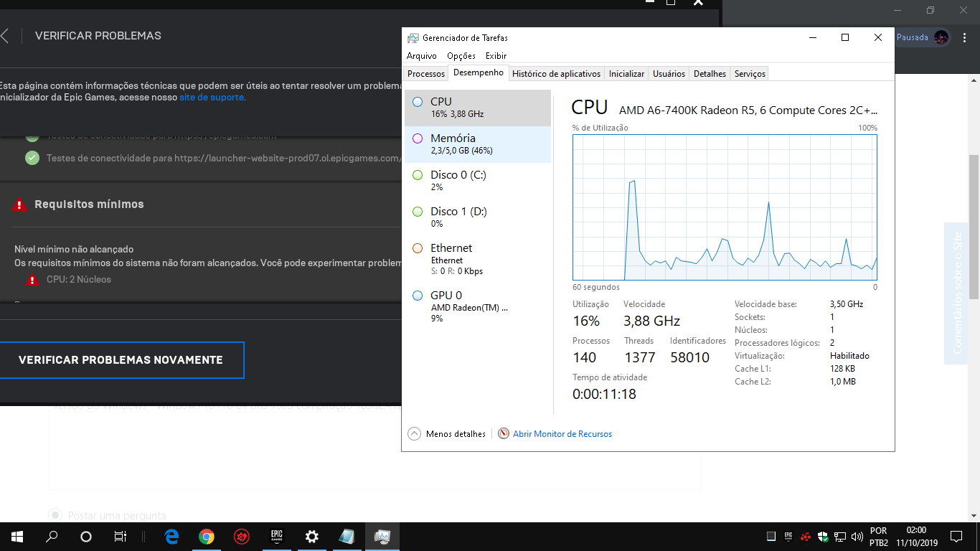Screen dimensions: 980x551
Task: Click the CPU utilization graph
Action: click(x=725, y=207)
